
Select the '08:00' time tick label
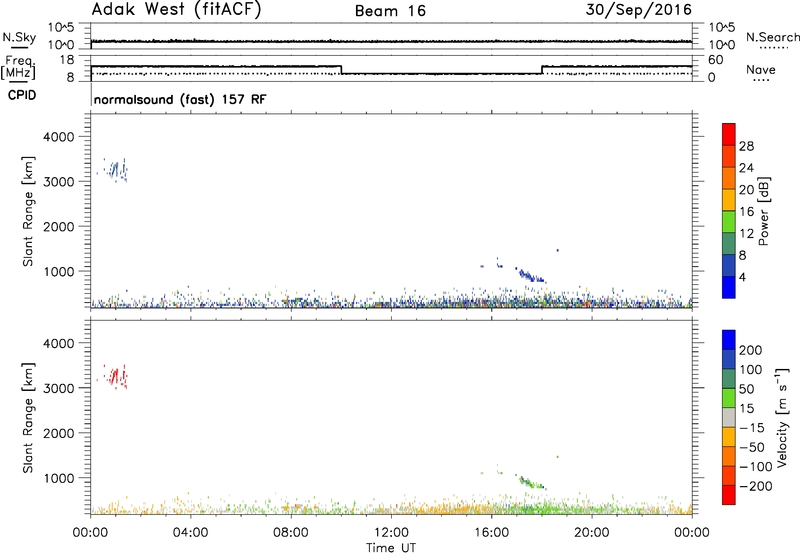coord(291,533)
